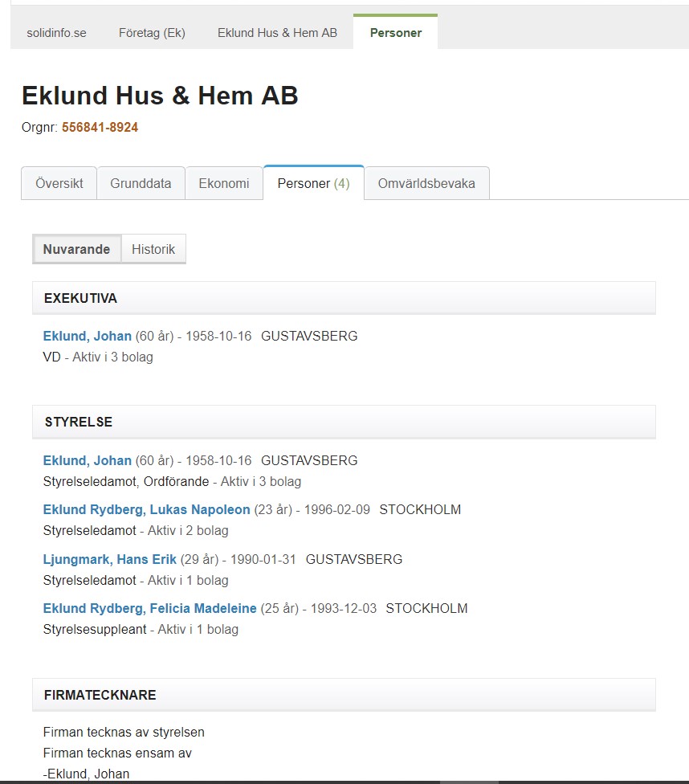Show the Historik view
Screen dimensions: 689x784
153,249
